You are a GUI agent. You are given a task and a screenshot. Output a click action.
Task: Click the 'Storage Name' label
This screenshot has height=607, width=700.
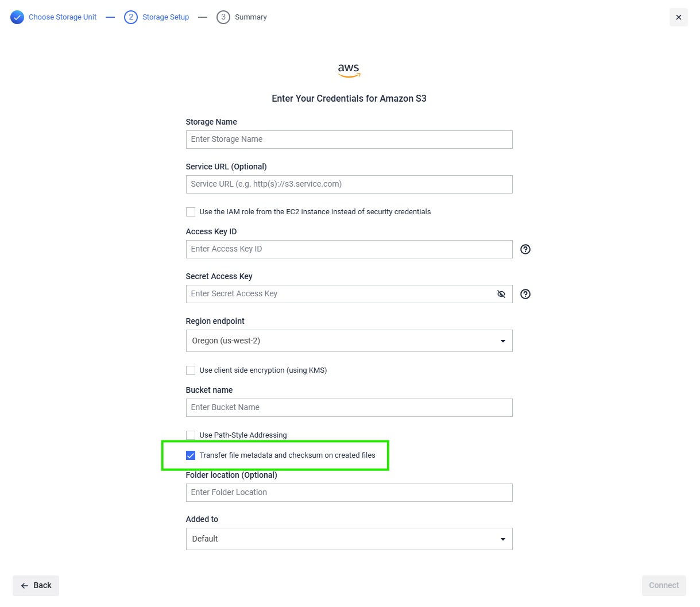point(211,122)
